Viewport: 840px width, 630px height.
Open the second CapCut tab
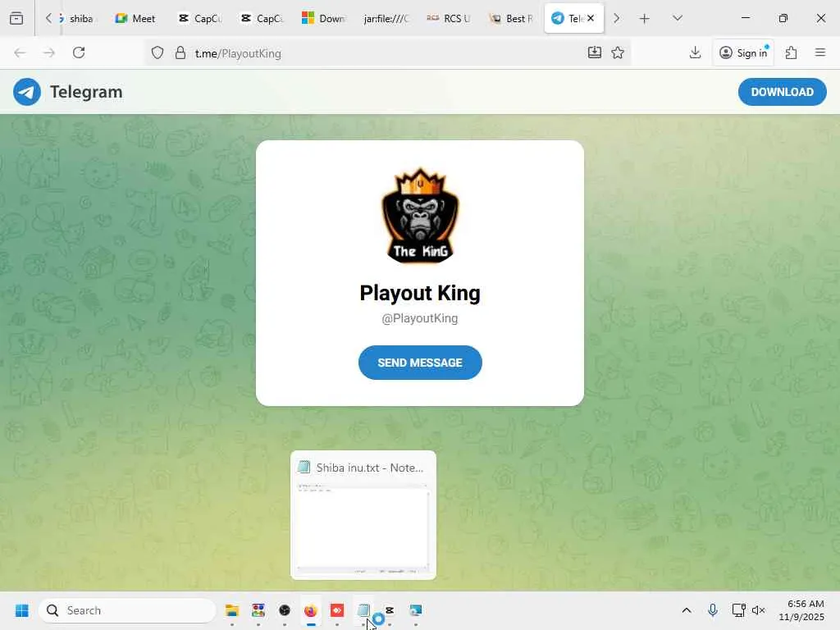tap(262, 18)
